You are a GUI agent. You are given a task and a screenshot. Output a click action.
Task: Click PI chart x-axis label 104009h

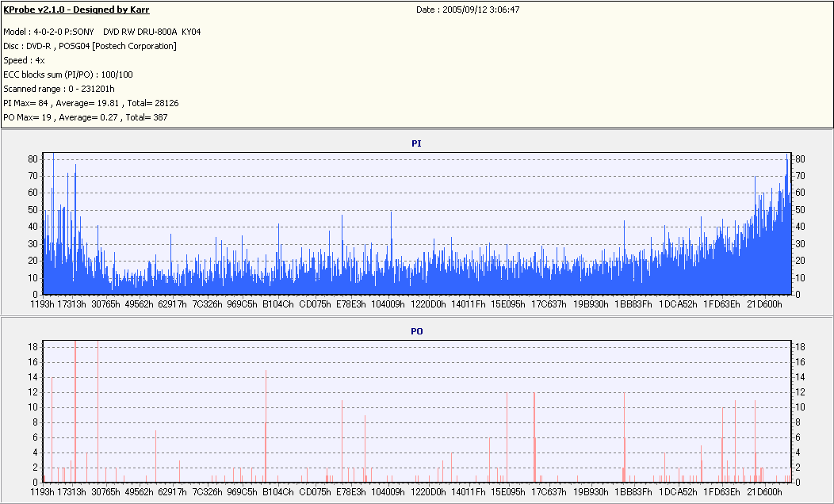[388, 304]
